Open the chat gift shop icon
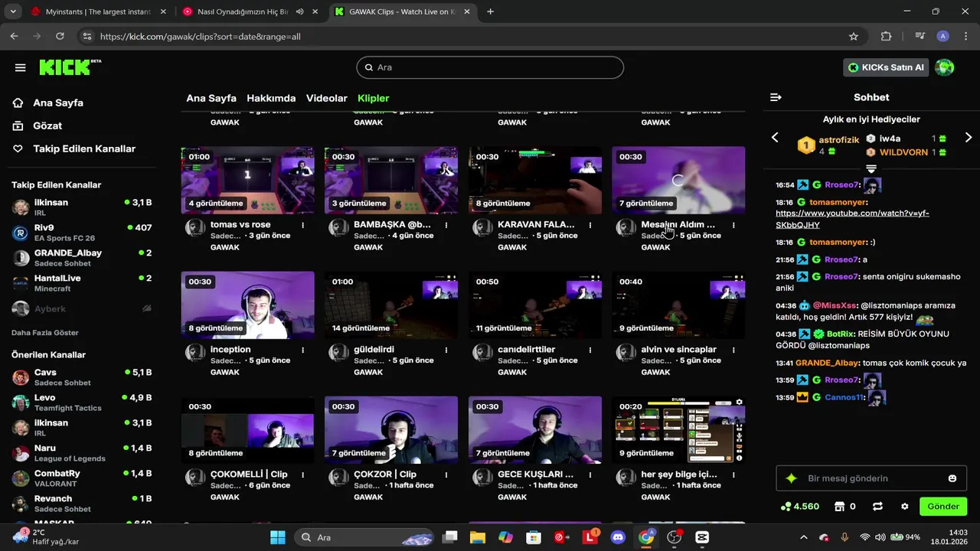 coord(839,507)
